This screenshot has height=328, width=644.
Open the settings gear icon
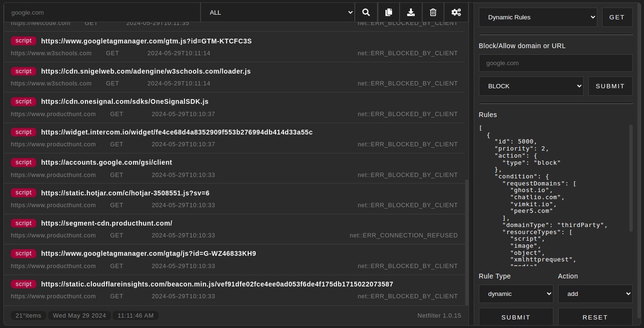(456, 12)
